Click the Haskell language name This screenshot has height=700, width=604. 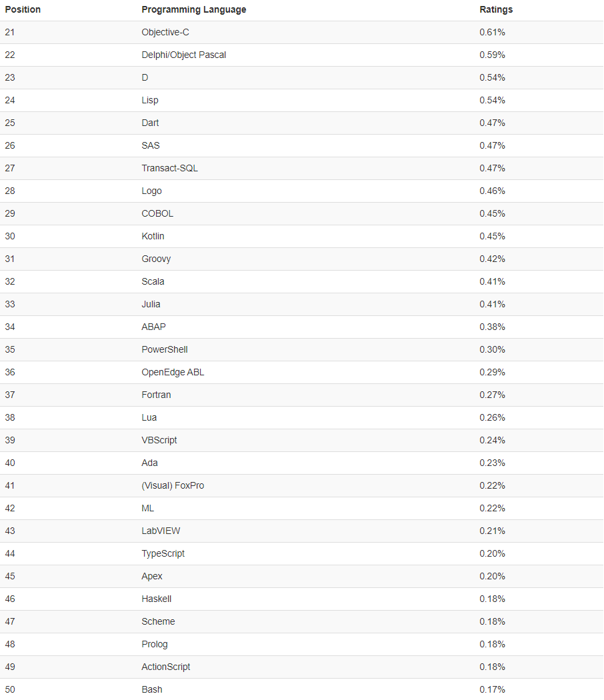click(156, 599)
